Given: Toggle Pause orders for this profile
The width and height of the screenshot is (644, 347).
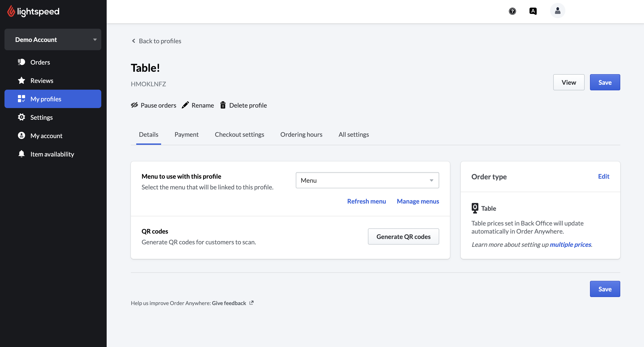Looking at the screenshot, I should click(153, 105).
